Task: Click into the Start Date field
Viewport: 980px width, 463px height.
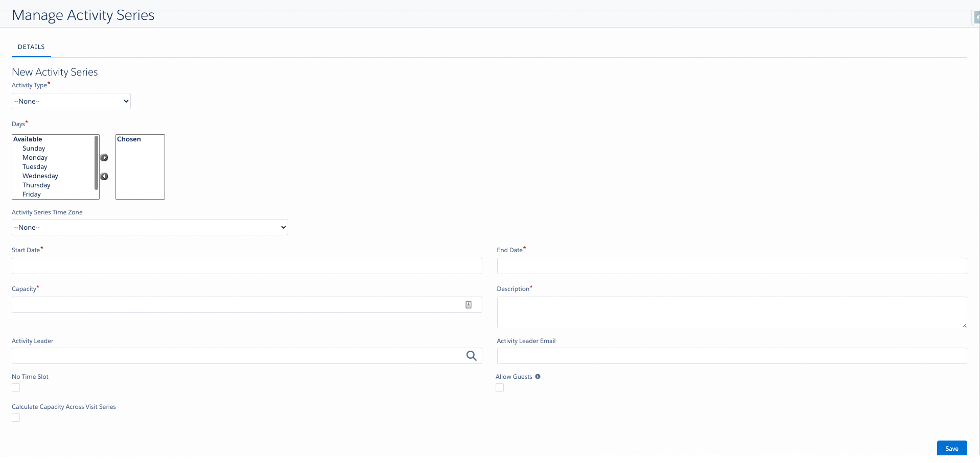Action: [247, 266]
